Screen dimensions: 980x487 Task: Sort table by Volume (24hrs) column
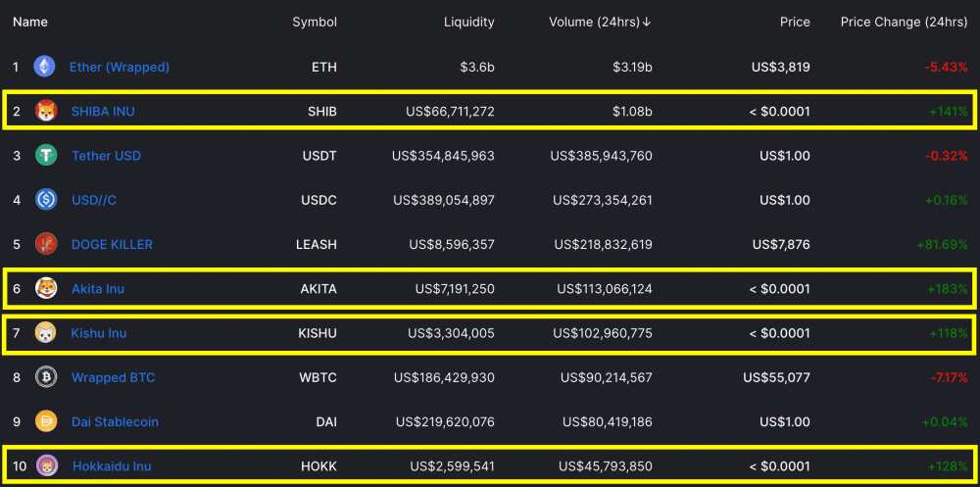(600, 22)
